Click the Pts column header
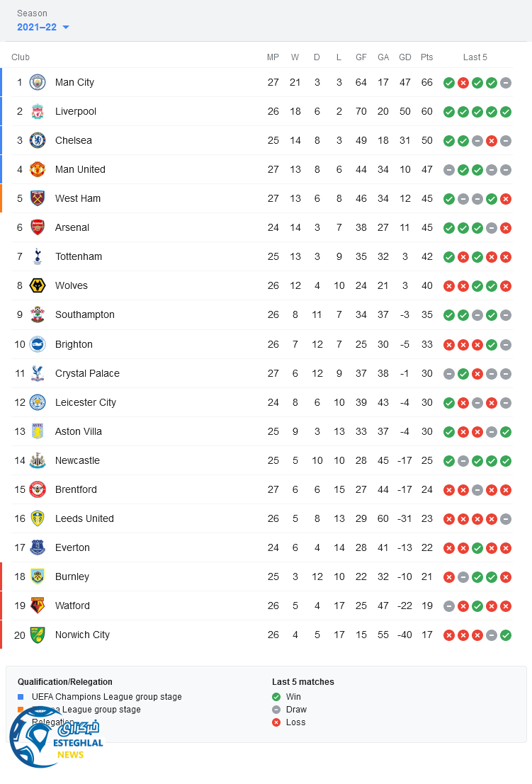The height and width of the screenshot is (784, 532). coord(426,57)
